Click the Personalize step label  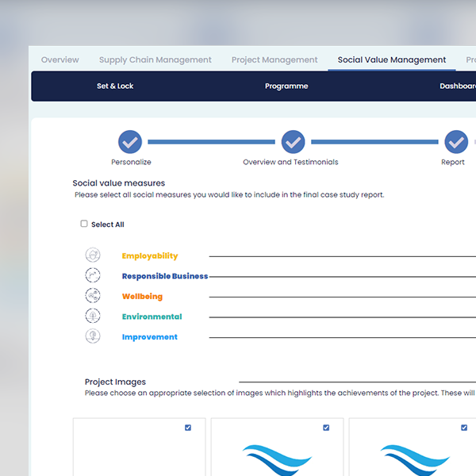pyautogui.click(x=131, y=162)
